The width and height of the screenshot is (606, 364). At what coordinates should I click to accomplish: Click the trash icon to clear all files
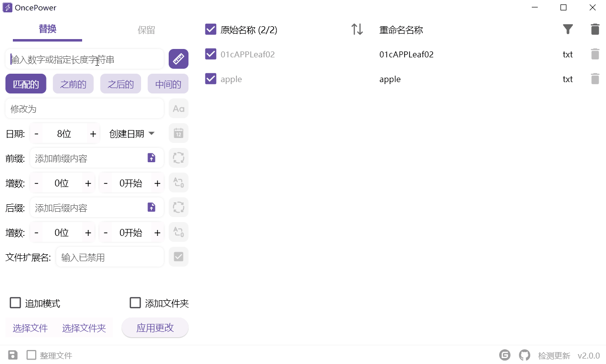pos(595,29)
